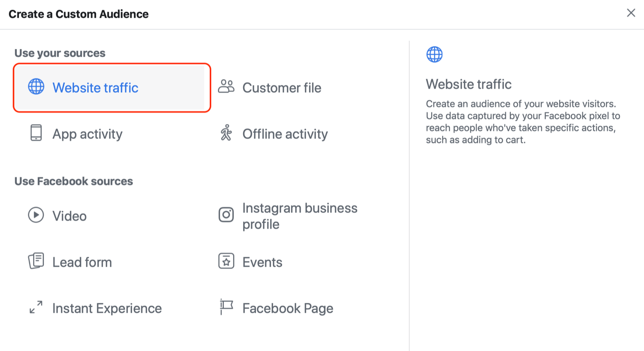This screenshot has width=644, height=351.
Task: Choose the Customer file source text
Action: coord(282,87)
